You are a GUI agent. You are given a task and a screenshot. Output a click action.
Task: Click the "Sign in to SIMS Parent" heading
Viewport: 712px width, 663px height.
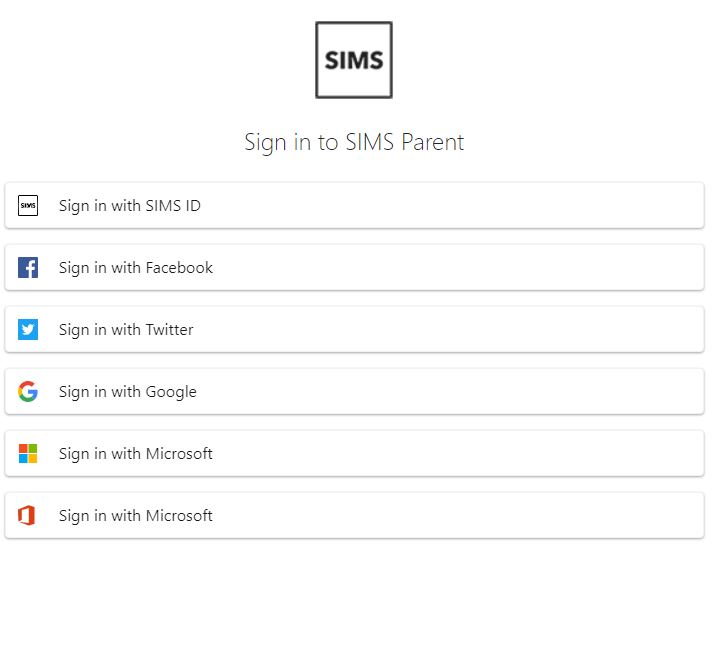tap(354, 142)
